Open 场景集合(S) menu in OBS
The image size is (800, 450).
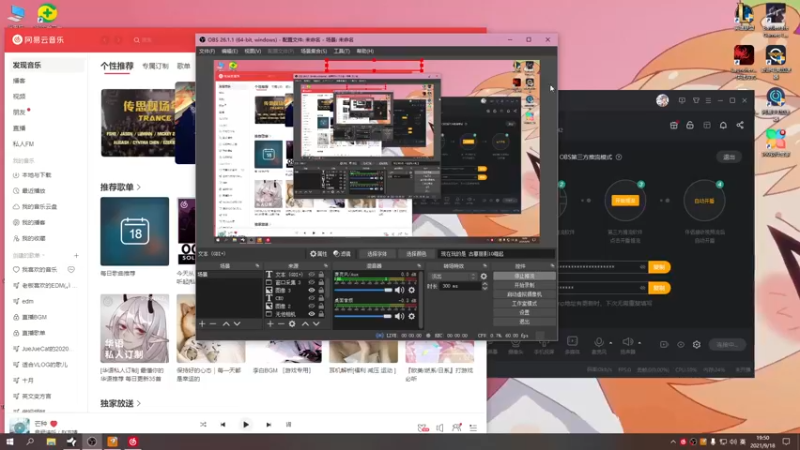coord(314,51)
